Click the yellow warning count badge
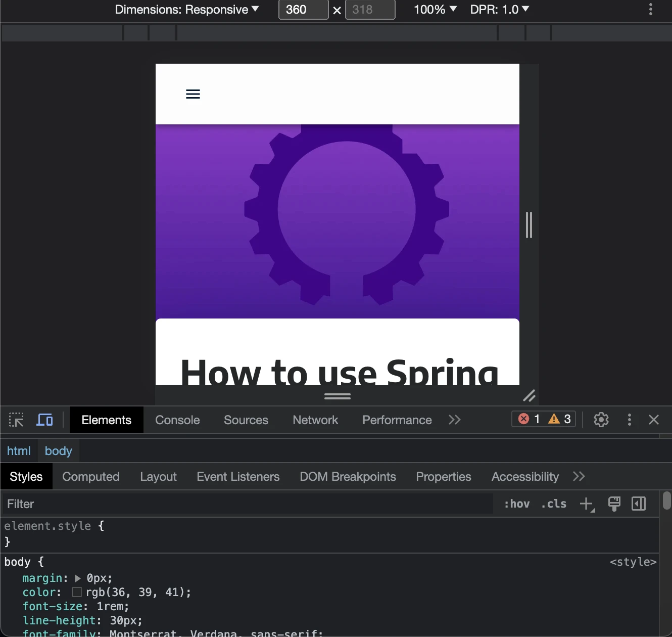Screen dimensions: 672x637 560,419
